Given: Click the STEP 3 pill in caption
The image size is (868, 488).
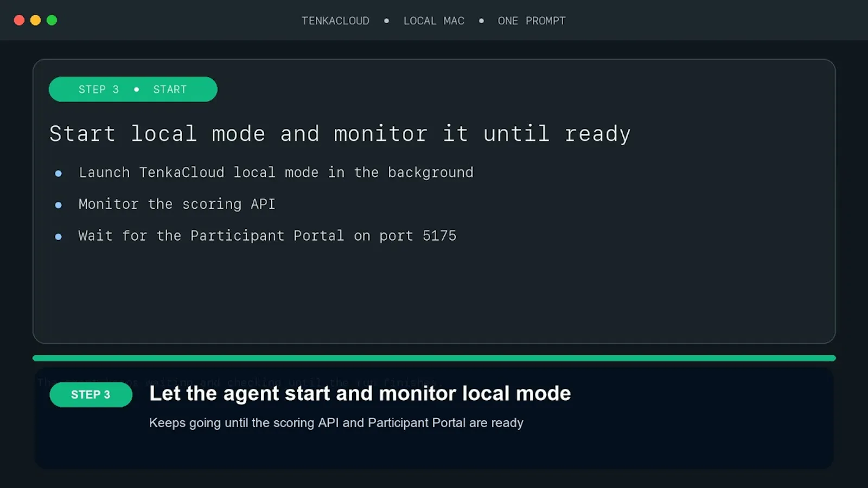Looking at the screenshot, I should 91,394.
